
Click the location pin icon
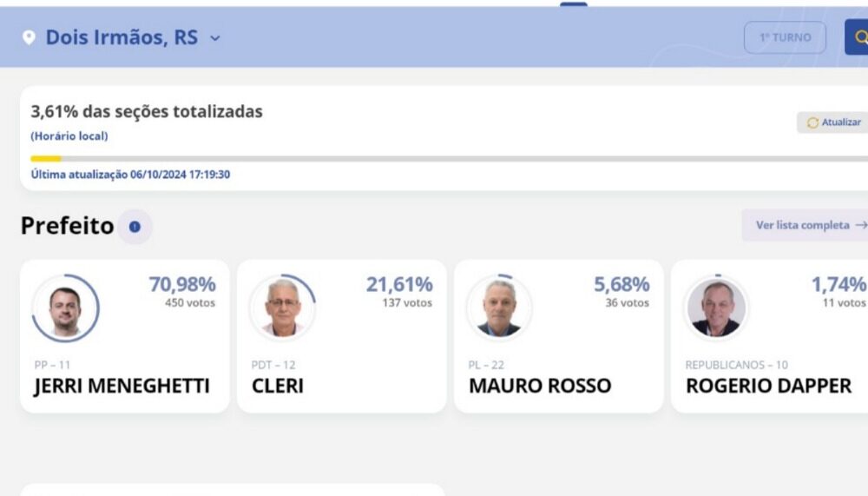pyautogui.click(x=29, y=38)
